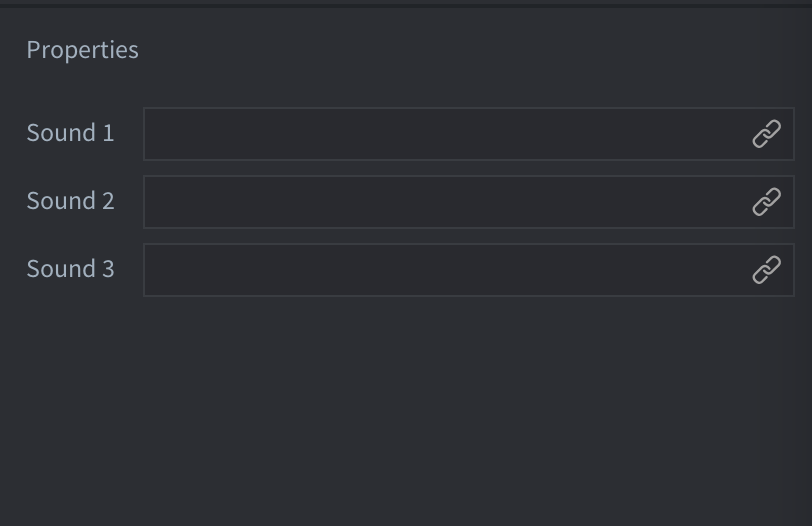The image size is (812, 526).
Task: Select the Sound 3 label
Action: 70,269
